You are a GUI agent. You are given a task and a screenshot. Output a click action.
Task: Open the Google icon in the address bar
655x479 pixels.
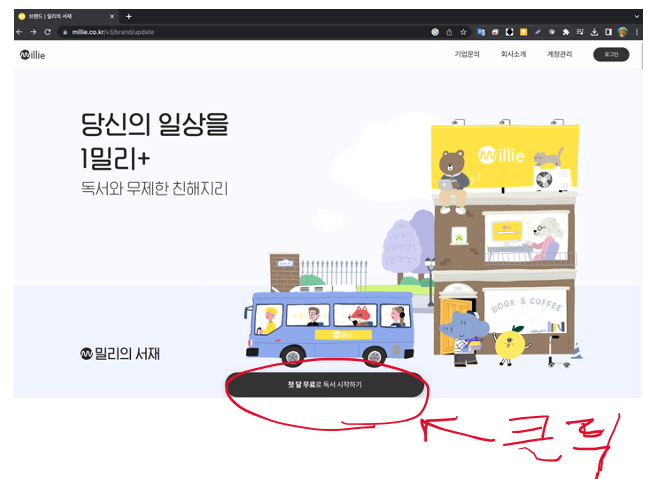[x=435, y=32]
